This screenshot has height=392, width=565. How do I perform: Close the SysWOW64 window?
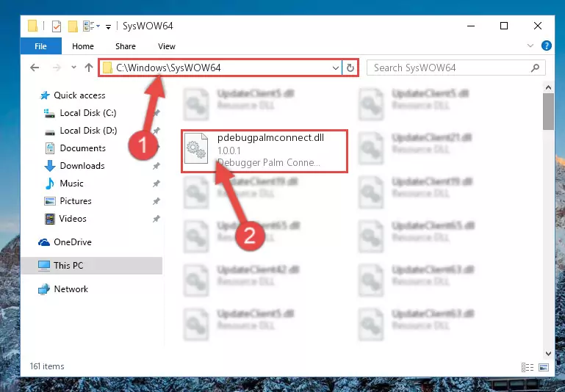538,26
